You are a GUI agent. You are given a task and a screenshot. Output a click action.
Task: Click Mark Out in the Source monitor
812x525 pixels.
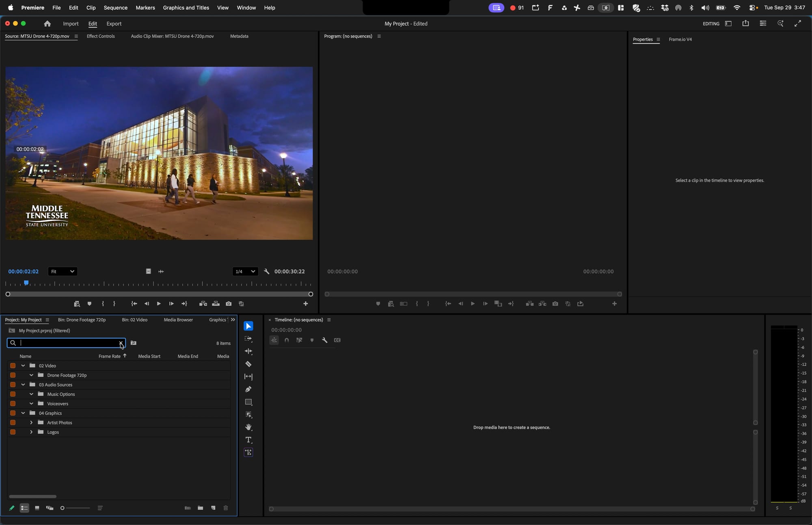pos(114,304)
